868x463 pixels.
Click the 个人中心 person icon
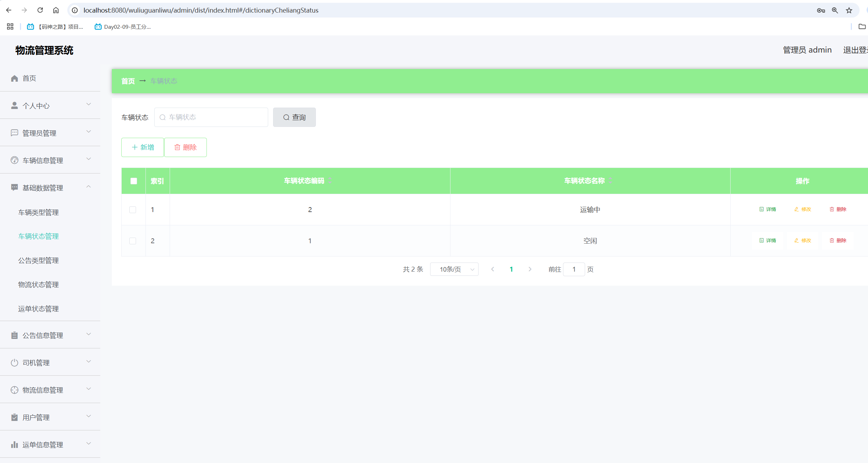pos(14,105)
